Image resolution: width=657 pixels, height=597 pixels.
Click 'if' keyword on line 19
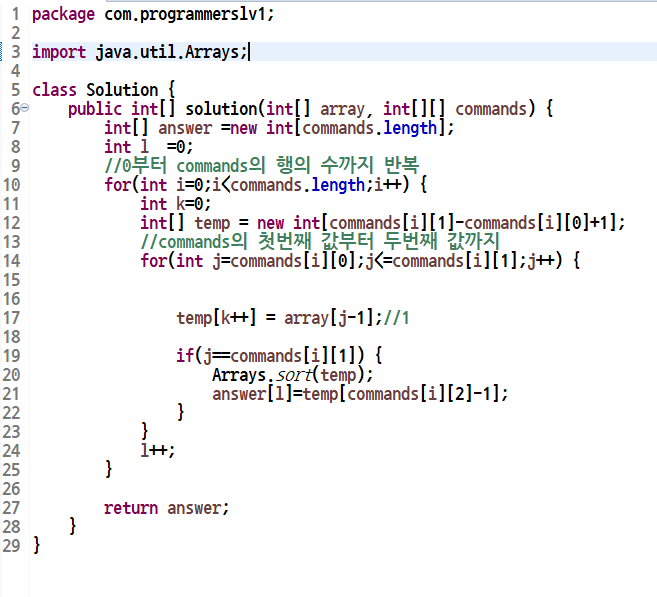tap(185, 355)
